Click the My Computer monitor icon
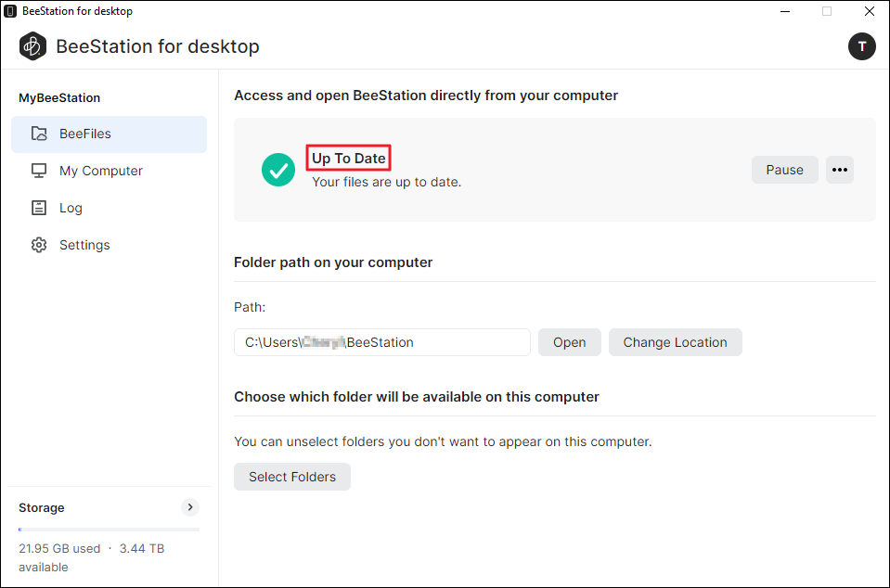Screen dimensions: 890x588 (x=39, y=171)
